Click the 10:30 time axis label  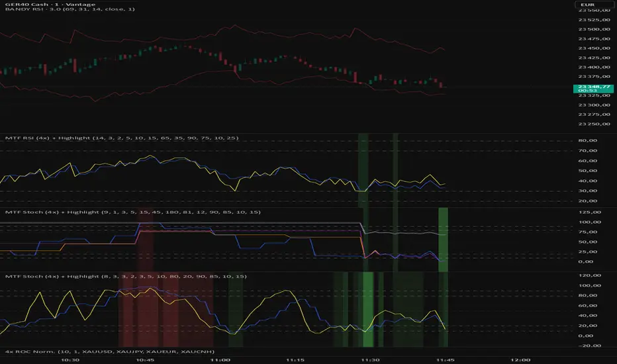pos(70,360)
